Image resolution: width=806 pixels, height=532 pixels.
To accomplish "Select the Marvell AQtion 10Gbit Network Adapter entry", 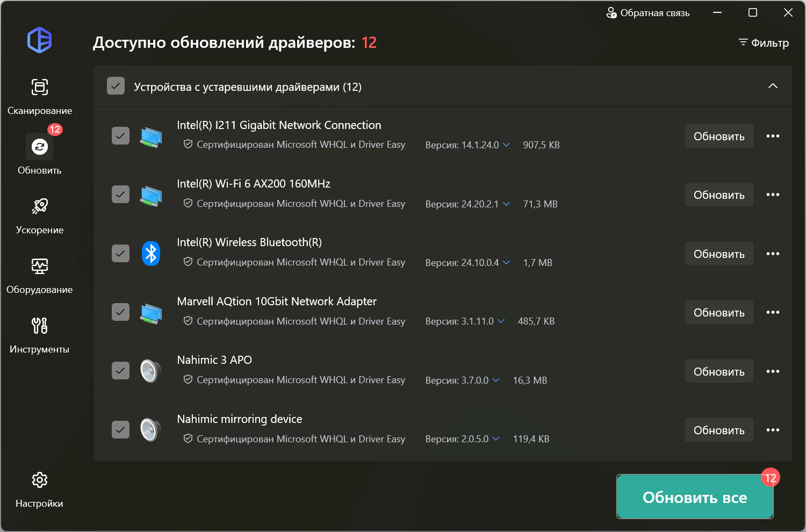I will [443, 312].
